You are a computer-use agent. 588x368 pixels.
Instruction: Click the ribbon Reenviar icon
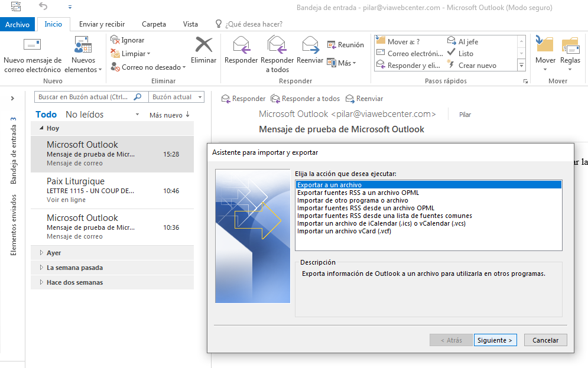(x=310, y=44)
